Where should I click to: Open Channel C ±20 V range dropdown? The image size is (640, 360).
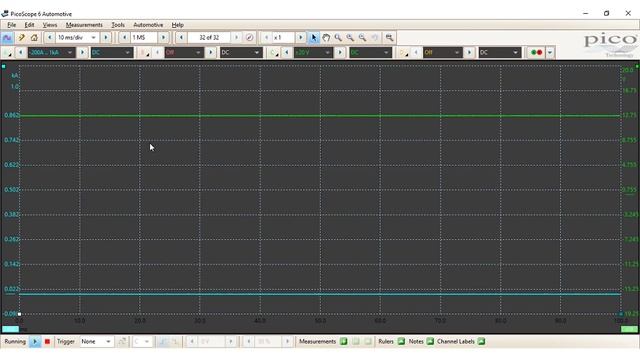tap(313, 53)
